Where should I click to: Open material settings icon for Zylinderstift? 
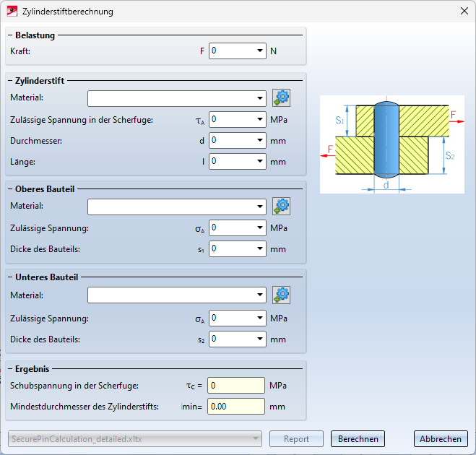[x=281, y=98]
